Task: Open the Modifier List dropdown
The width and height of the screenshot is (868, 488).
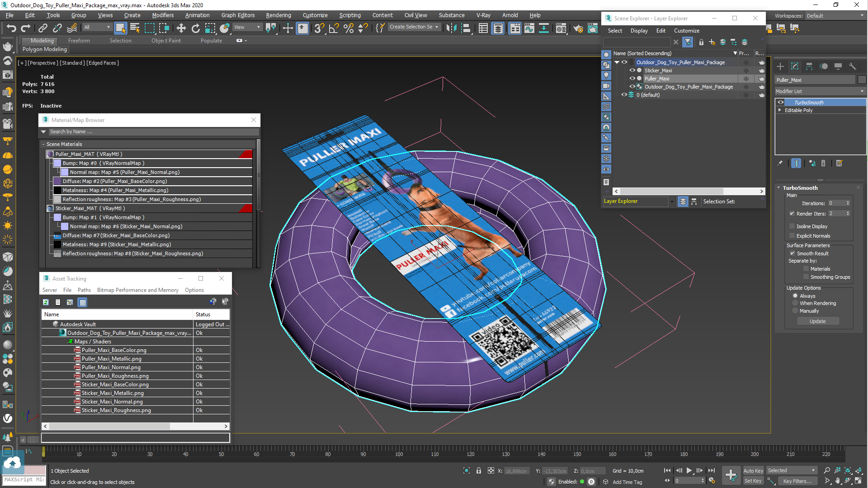Action: [x=820, y=91]
